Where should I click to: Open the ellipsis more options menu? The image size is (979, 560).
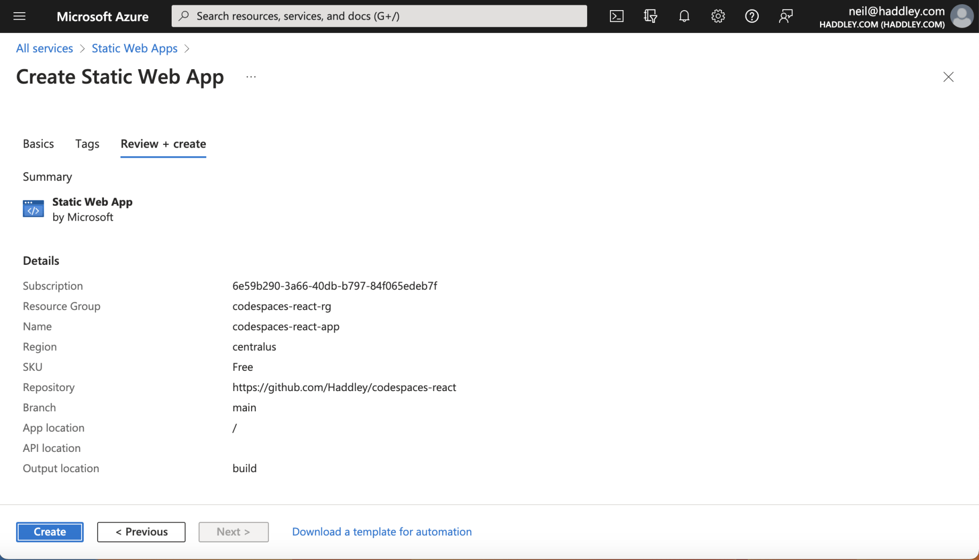251,77
